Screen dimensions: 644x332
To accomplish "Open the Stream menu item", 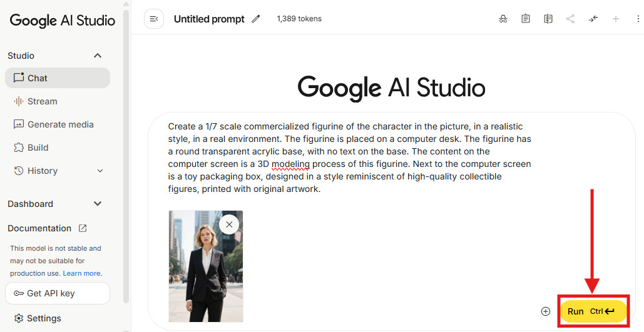I will click(x=42, y=101).
